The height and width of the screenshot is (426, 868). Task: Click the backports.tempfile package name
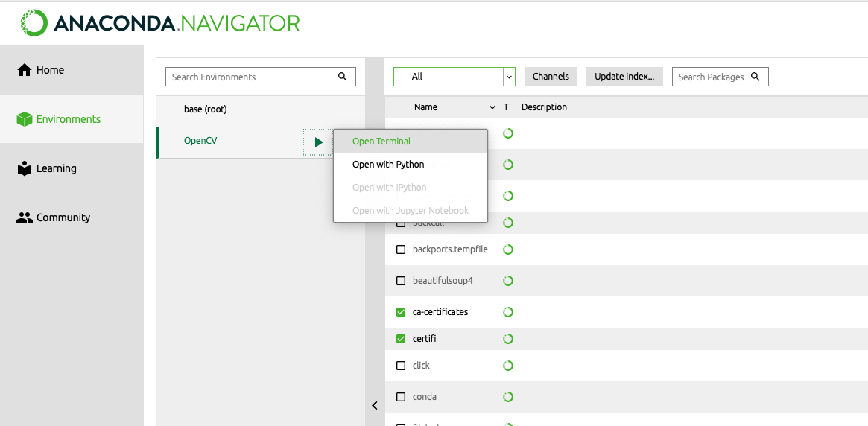[x=450, y=249]
